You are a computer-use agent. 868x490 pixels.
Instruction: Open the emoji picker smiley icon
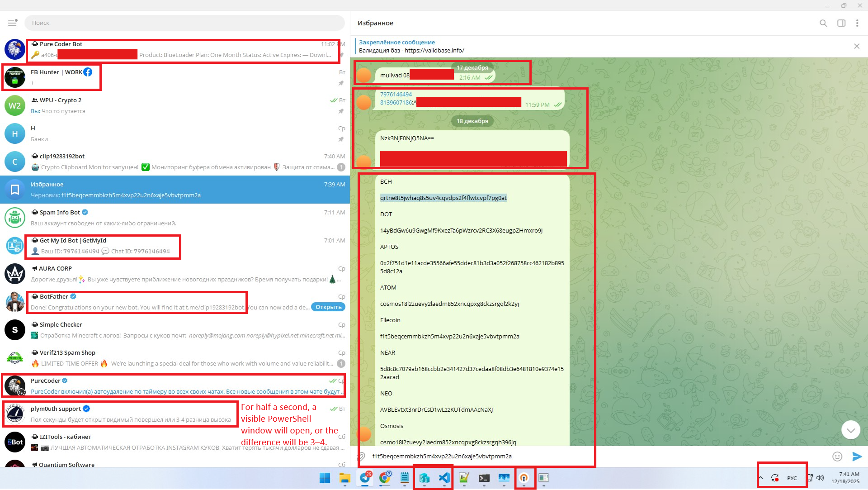click(x=837, y=457)
